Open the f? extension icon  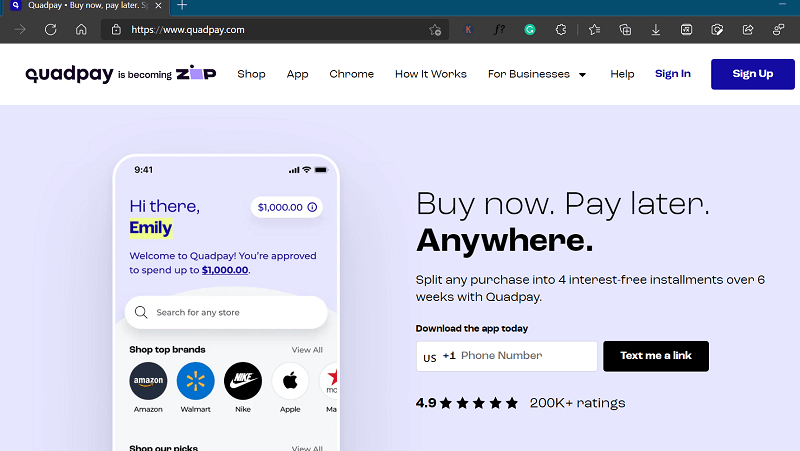(x=499, y=30)
